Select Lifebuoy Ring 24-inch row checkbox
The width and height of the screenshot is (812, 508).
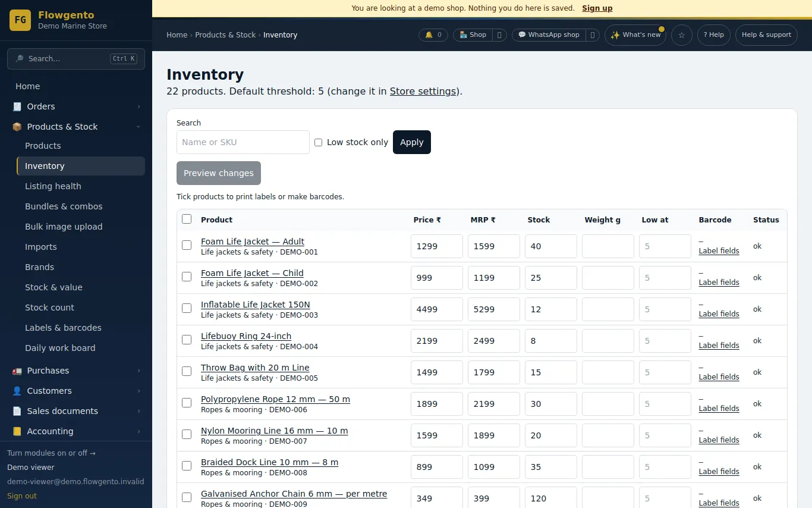[x=187, y=340]
